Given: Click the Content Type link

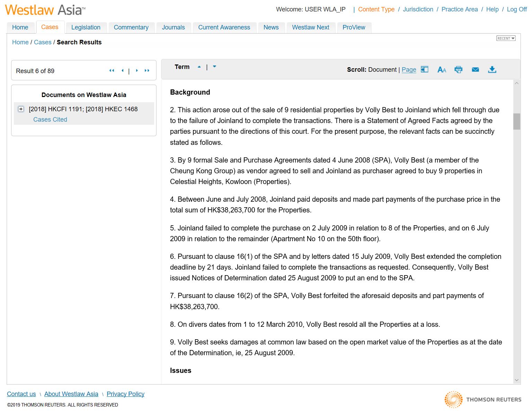Looking at the screenshot, I should 376,9.
